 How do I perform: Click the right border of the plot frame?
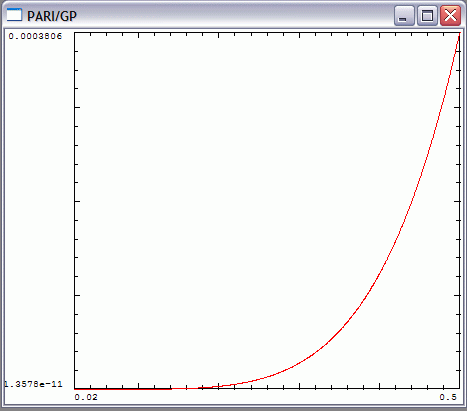[460, 210]
